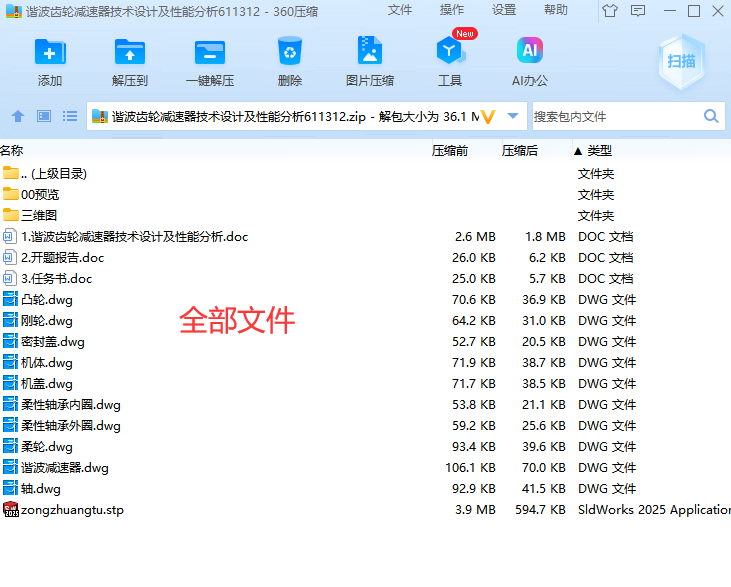This screenshot has width=731, height=587.
Task: Click the 360压缩 app logo in title bar
Action: 14,11
